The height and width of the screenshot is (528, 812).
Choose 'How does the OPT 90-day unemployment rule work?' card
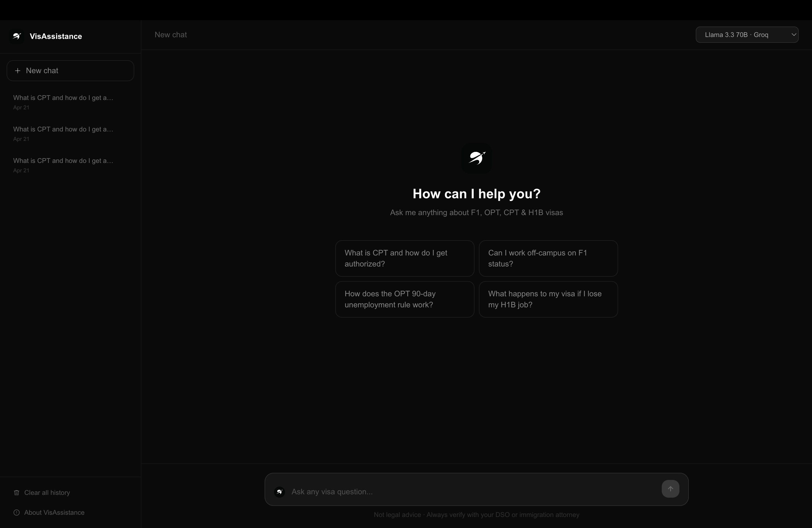point(405,299)
